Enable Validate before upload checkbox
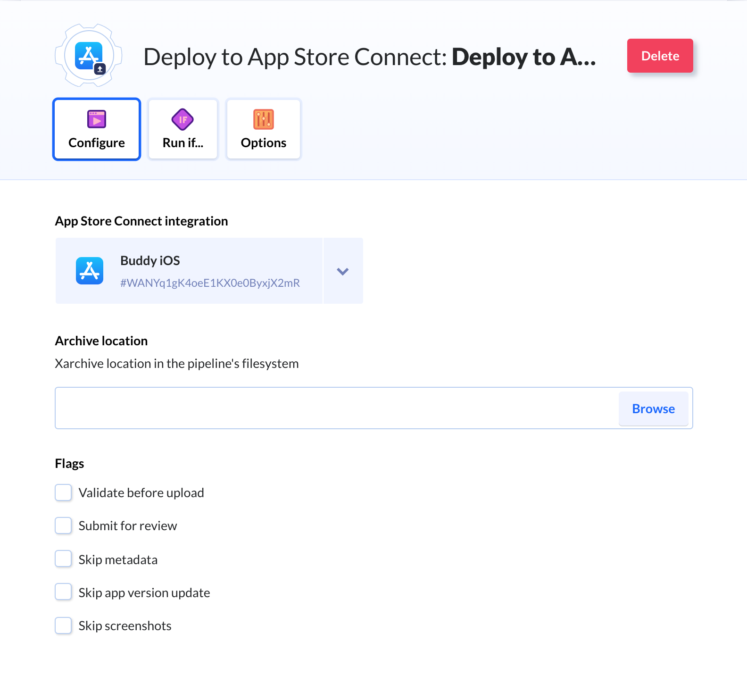The width and height of the screenshot is (747, 700). pos(63,492)
